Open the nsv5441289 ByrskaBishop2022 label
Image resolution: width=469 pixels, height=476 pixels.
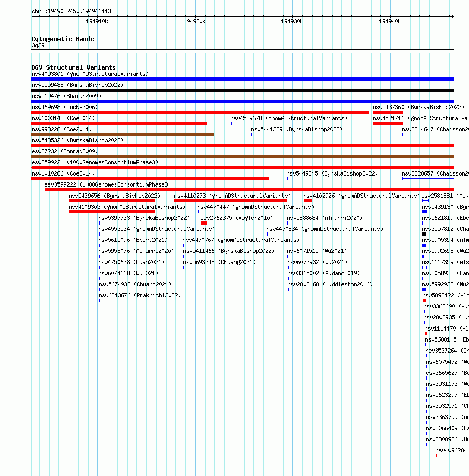297,129
